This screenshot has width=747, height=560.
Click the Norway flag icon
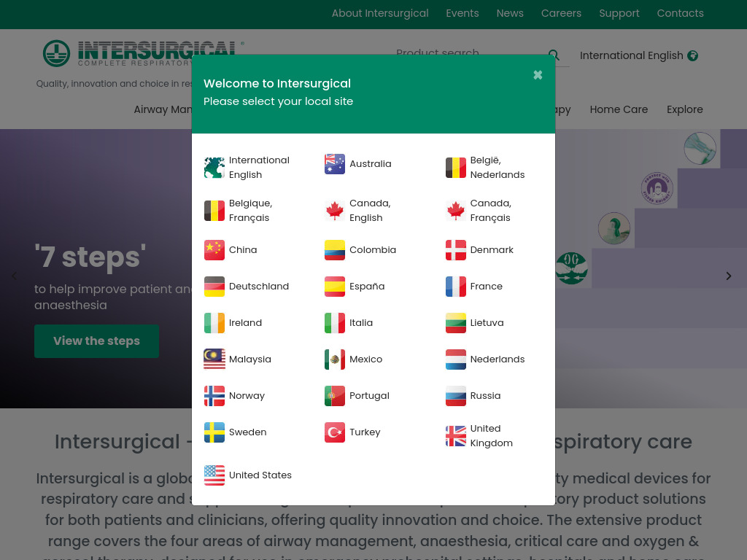(x=214, y=396)
